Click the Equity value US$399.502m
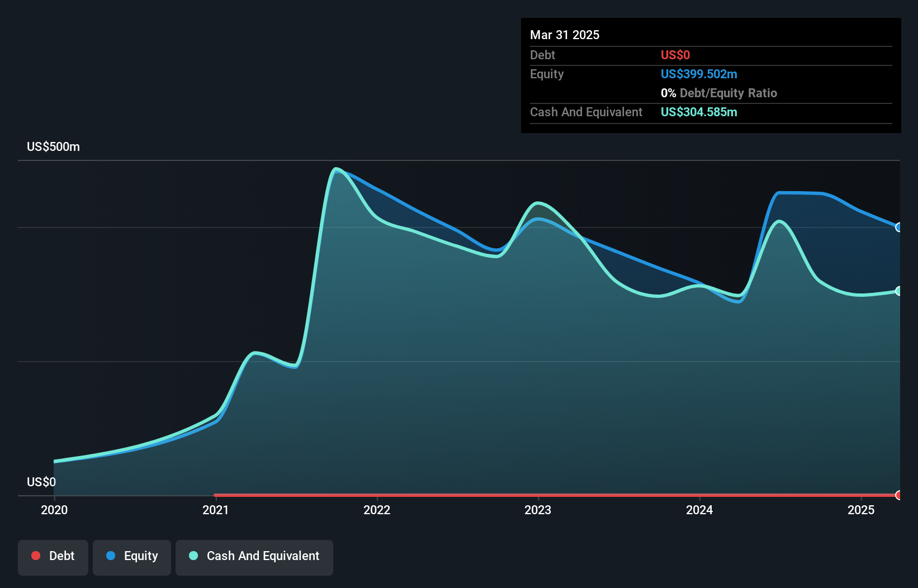The image size is (918, 588). tap(699, 74)
